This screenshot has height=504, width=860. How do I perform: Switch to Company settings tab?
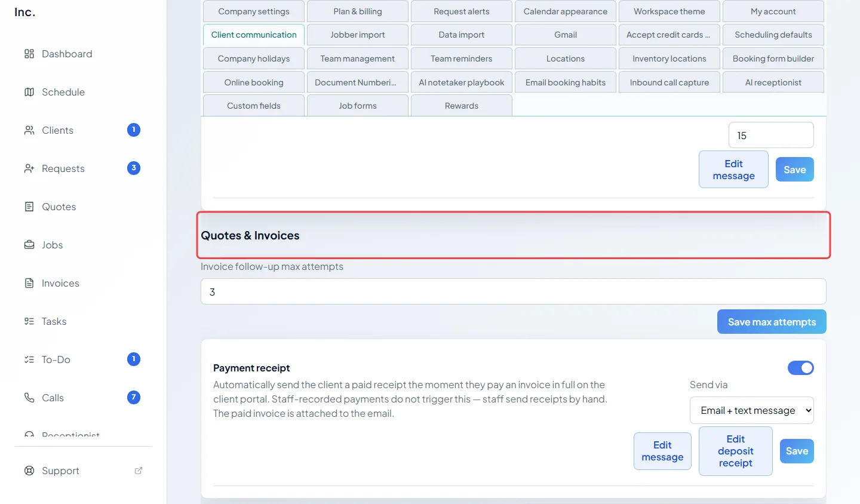point(254,11)
